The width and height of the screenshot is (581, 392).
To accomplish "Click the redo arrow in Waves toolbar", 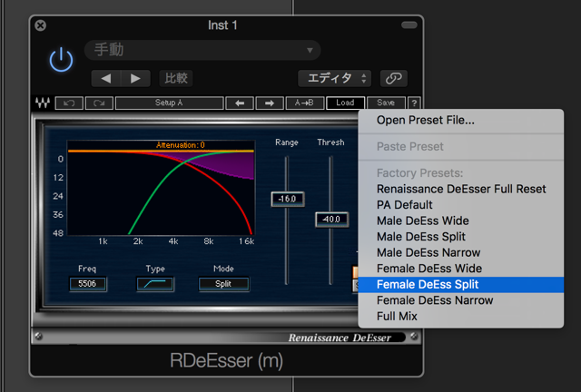I will point(99,103).
